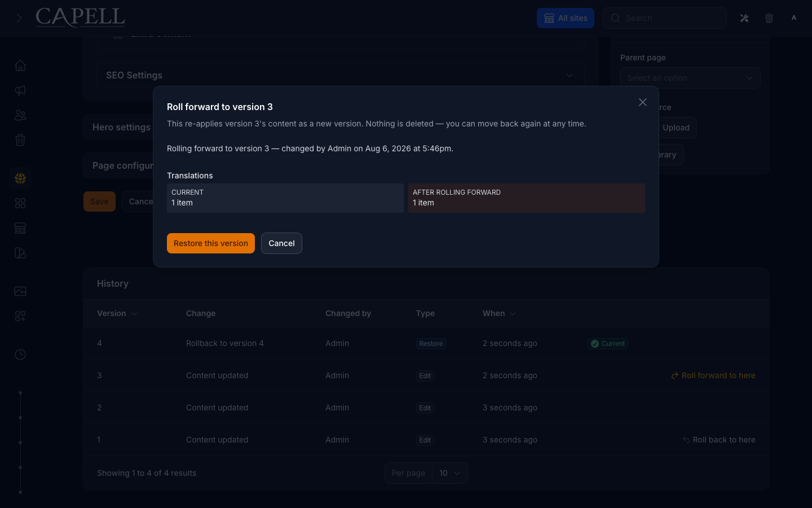The width and height of the screenshot is (812, 508).
Task: Click the trash icon in top bar
Action: [769, 18]
